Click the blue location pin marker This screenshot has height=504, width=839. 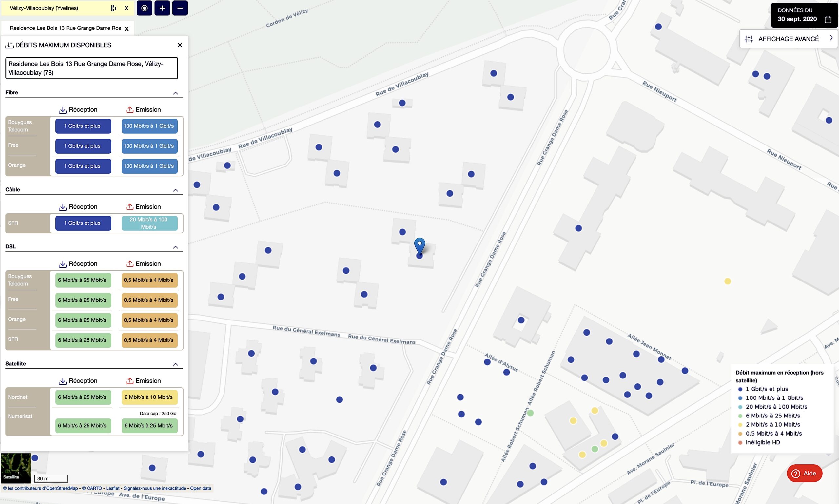[419, 245]
